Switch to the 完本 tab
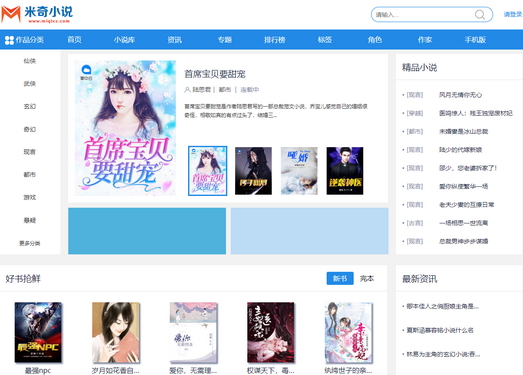Image resolution: width=523 pixels, height=375 pixels. point(367,278)
